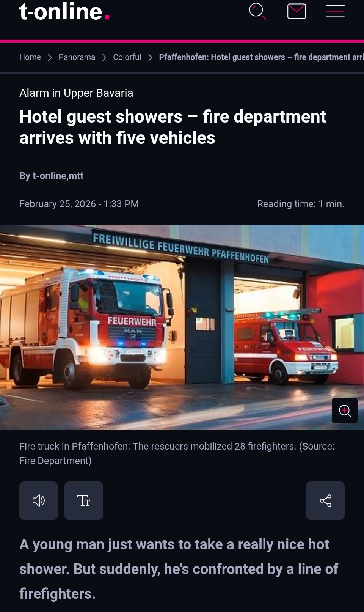
Task: Open the mail envelope icon
Action: (x=297, y=11)
